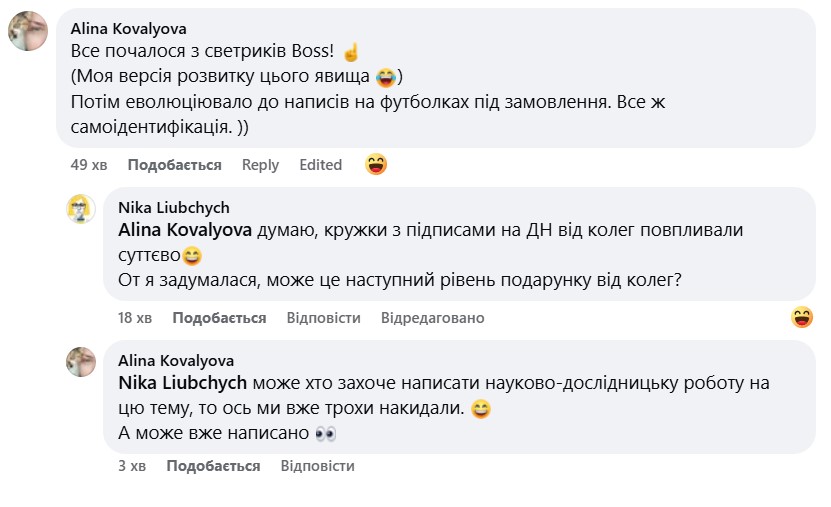Image resolution: width=831 pixels, height=507 pixels.
Task: Click 'Відповісти' under the last reply
Action: click(317, 466)
